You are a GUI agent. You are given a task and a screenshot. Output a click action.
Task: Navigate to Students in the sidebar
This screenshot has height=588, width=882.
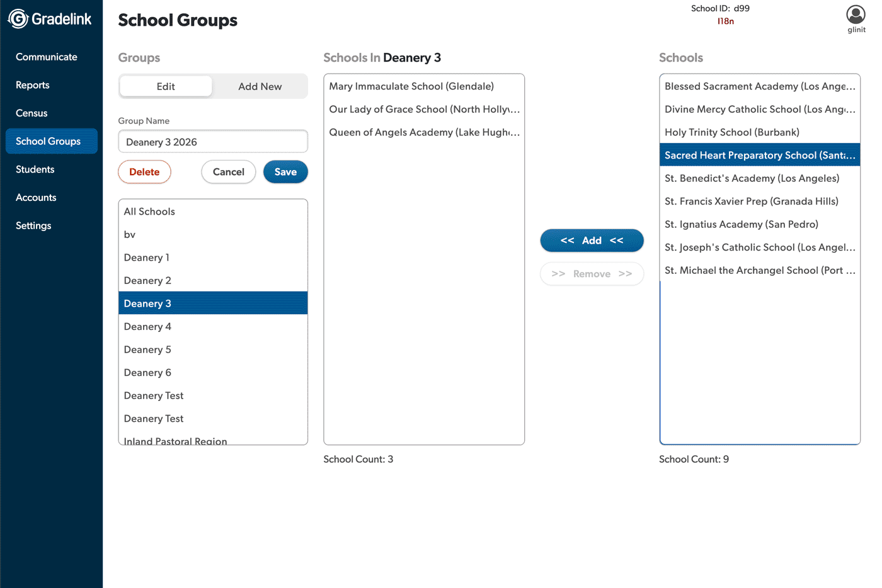point(35,169)
